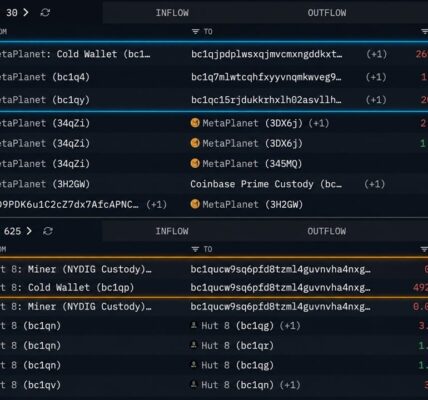Open address 9PDK6u1C2cZ7dx7AfcAPNC…
Image resolution: width=428 pixels, height=400 pixels.
point(69,204)
